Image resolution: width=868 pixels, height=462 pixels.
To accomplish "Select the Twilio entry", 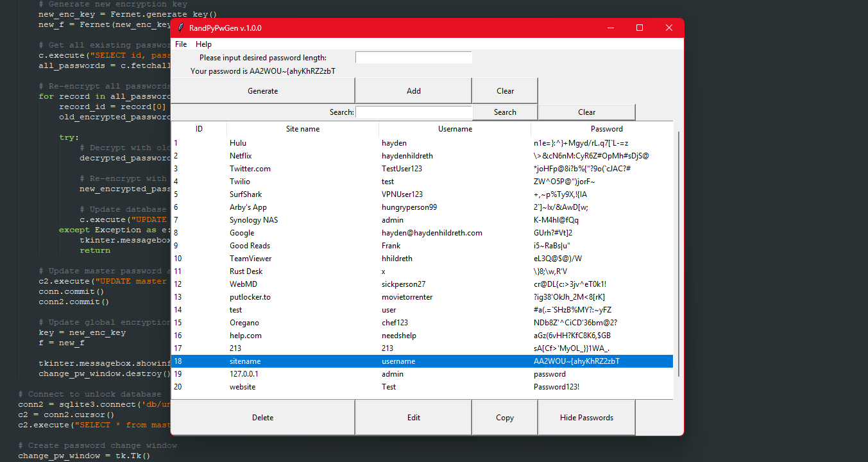I will click(422, 182).
